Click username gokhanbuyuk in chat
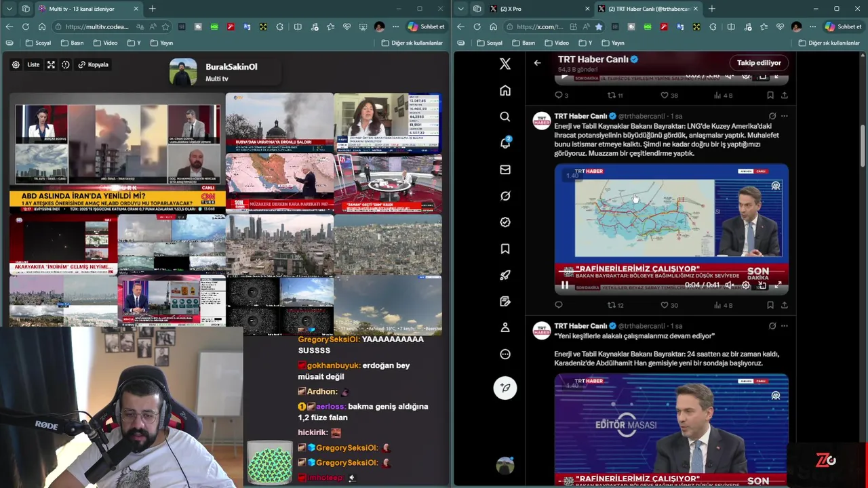868x488 pixels. click(x=333, y=365)
